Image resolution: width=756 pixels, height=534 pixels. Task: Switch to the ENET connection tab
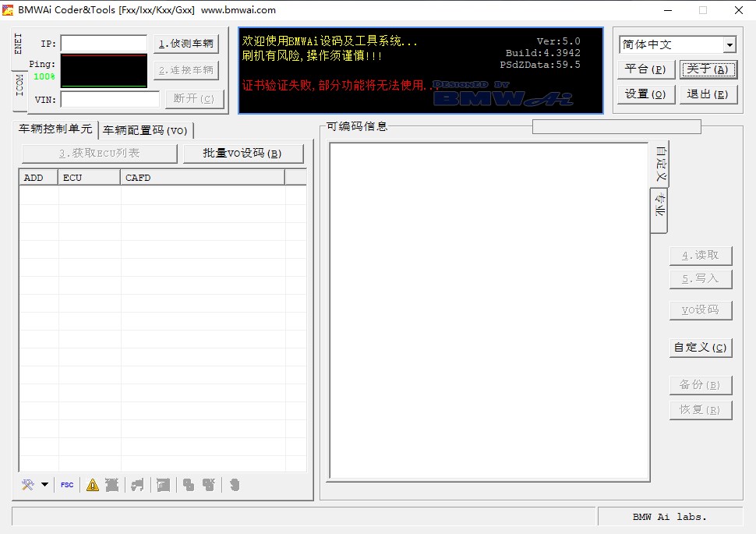point(19,44)
